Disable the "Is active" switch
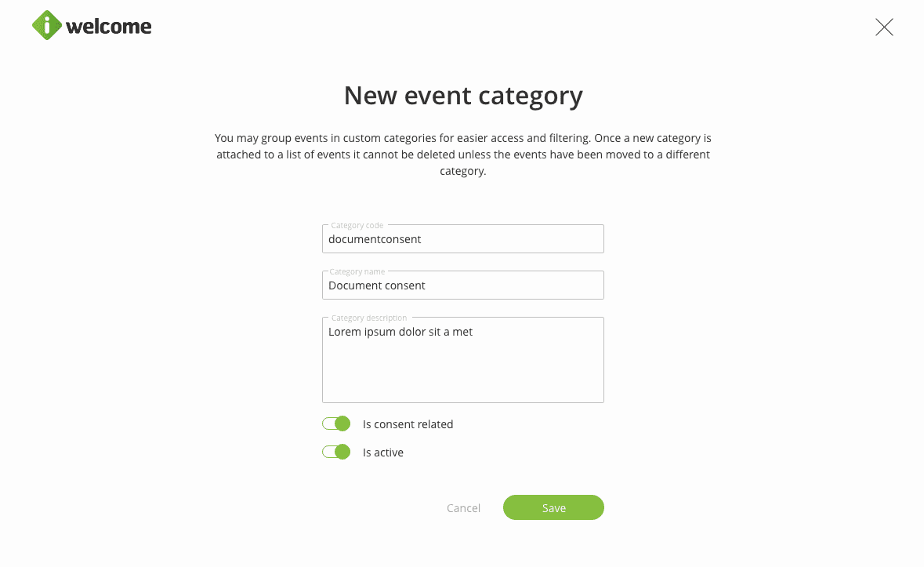The height and width of the screenshot is (567, 924). point(336,453)
